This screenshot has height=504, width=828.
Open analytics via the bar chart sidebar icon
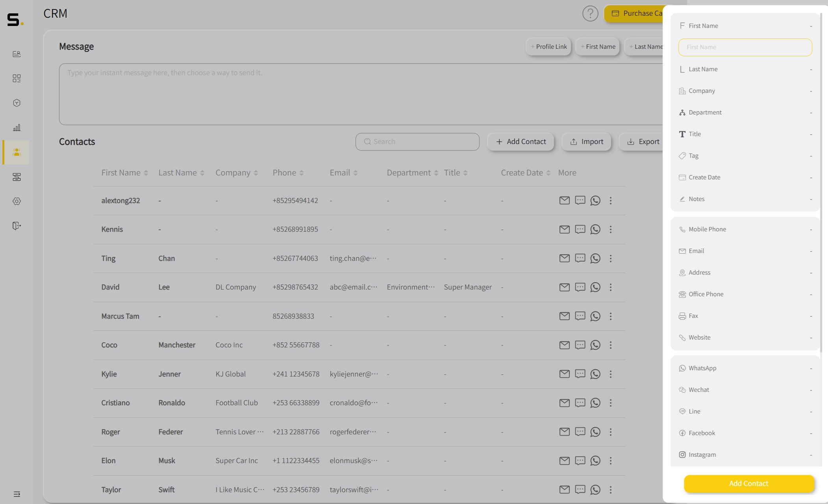pos(17,127)
